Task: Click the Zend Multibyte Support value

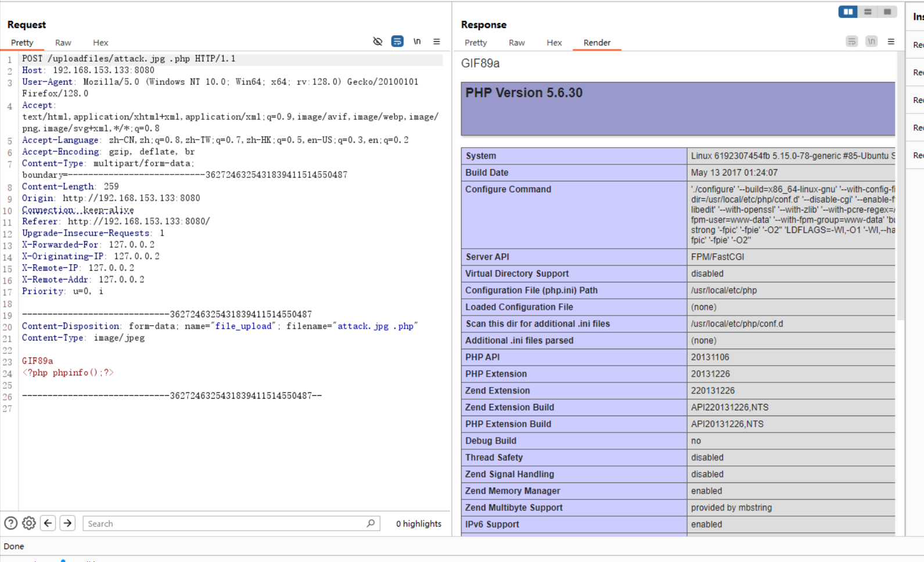Action: click(731, 508)
